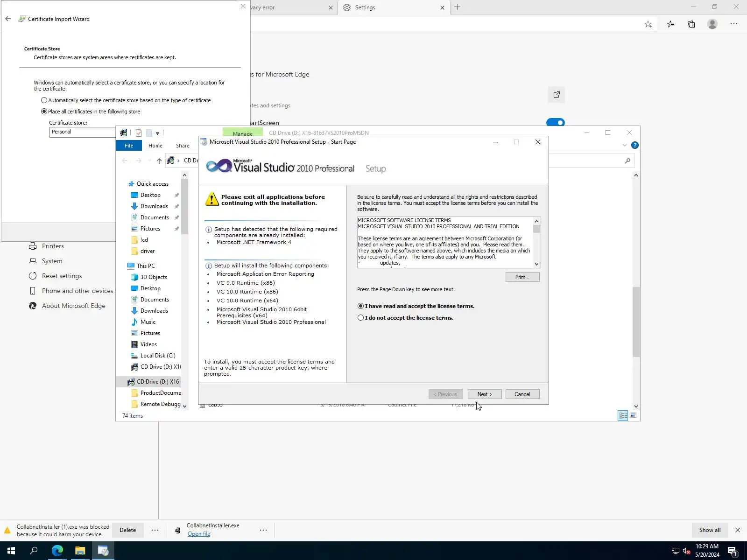Expand the File Explorer ribbon chevron

tap(625, 145)
